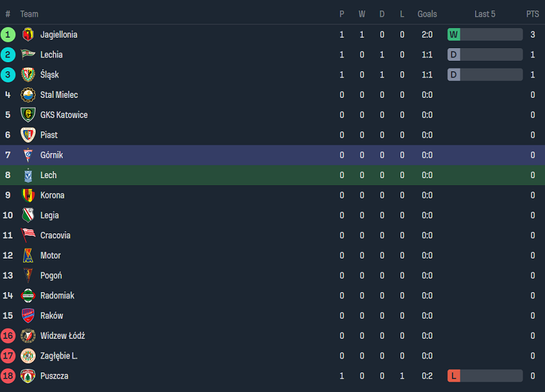Click the Last 5 column header

coord(485,14)
